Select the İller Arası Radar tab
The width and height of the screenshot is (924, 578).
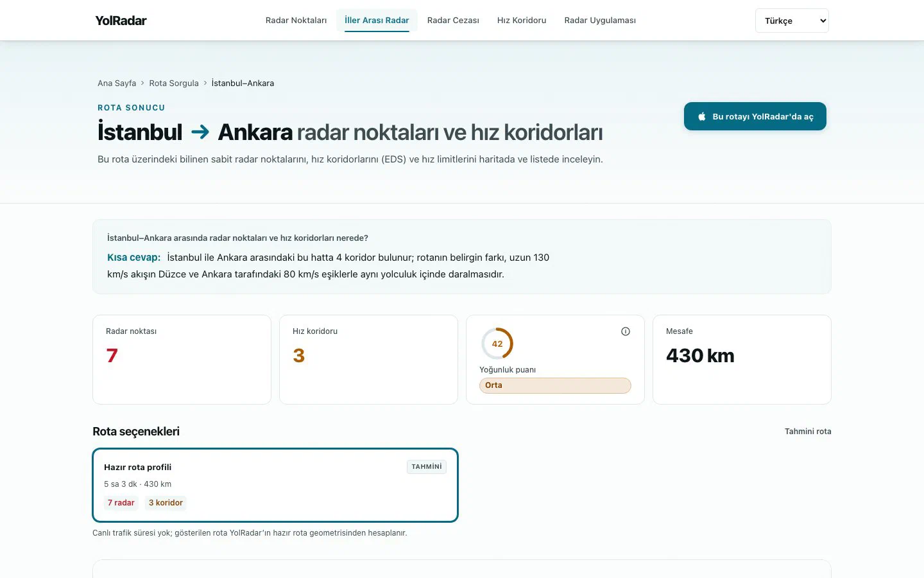pos(377,21)
